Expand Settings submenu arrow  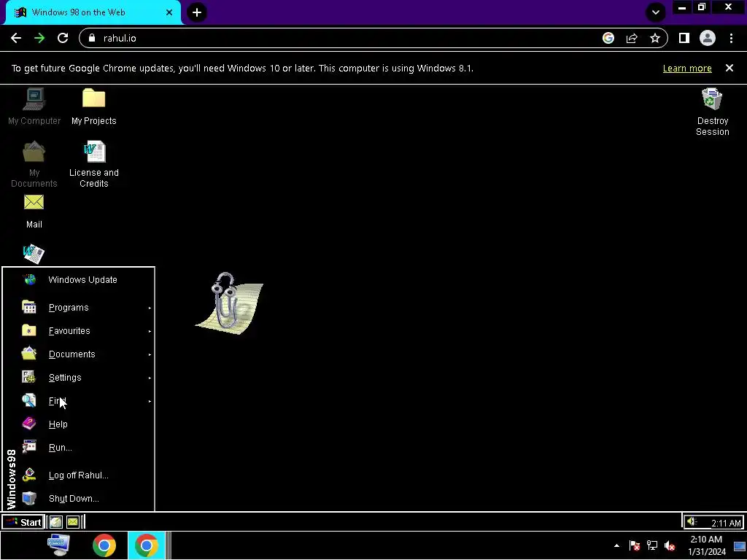pos(150,378)
